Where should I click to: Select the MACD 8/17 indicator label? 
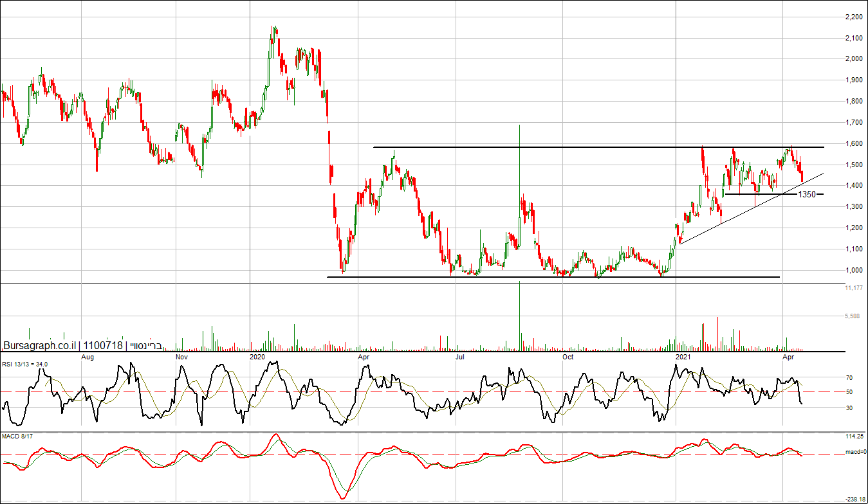17,438
